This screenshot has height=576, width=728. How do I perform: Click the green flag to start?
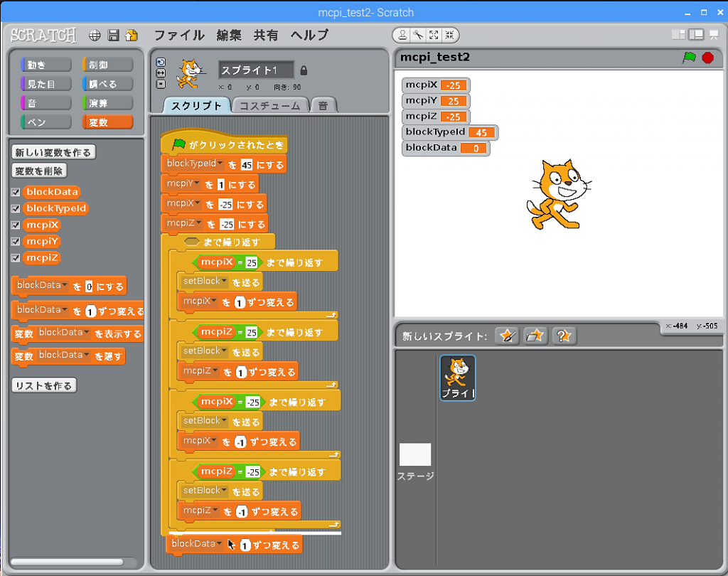pyautogui.click(x=689, y=58)
